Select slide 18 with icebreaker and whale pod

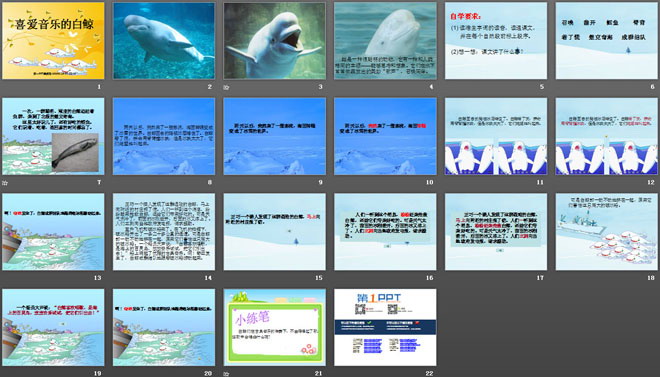pos(607,231)
